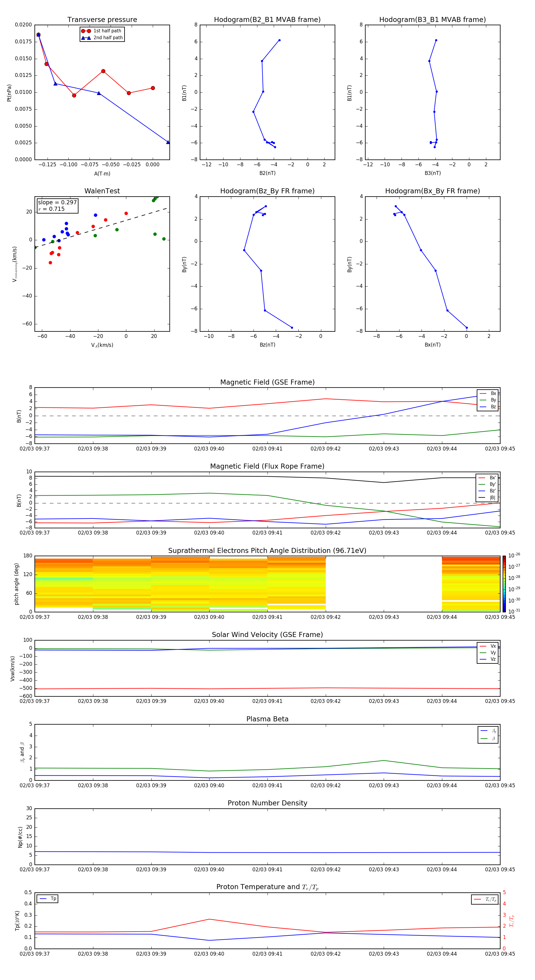Viewport: 535px width, 980px height.
Task: Select Bx entry in GSE magnetic field legend
Action: tap(488, 393)
